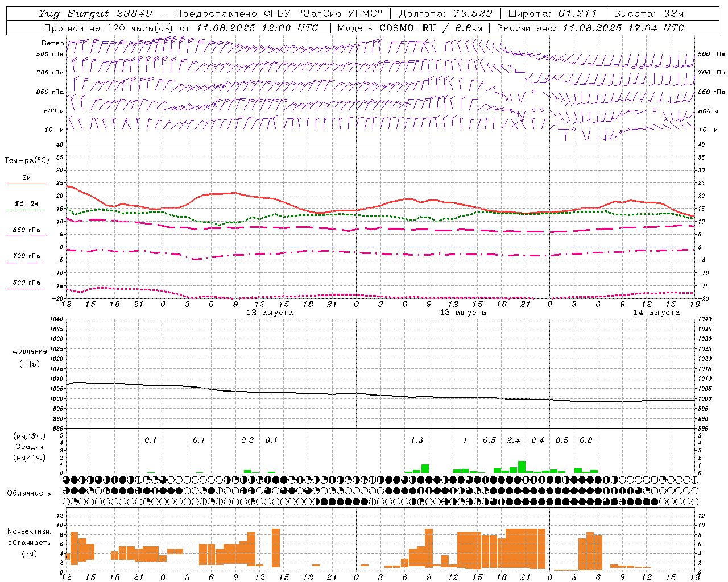Click the "0.4" precipitation amount value
Screen dimensions: 728x582
(x=537, y=440)
